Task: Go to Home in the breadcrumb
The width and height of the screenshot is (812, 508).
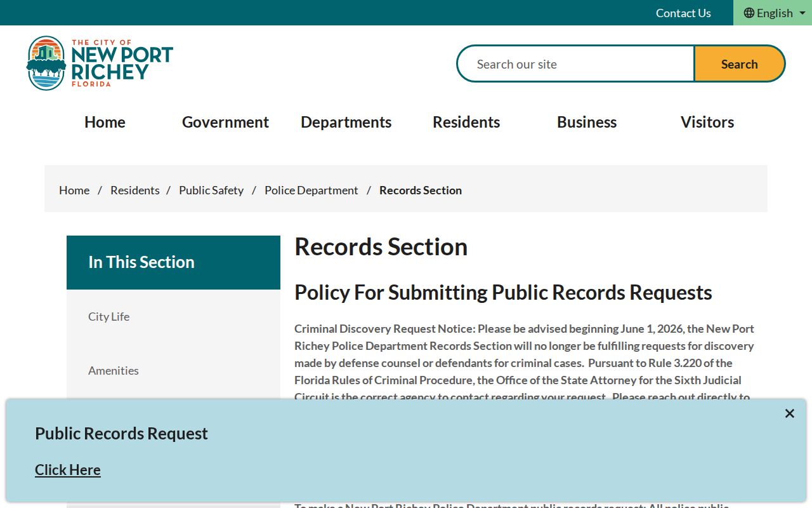Action: tap(74, 190)
